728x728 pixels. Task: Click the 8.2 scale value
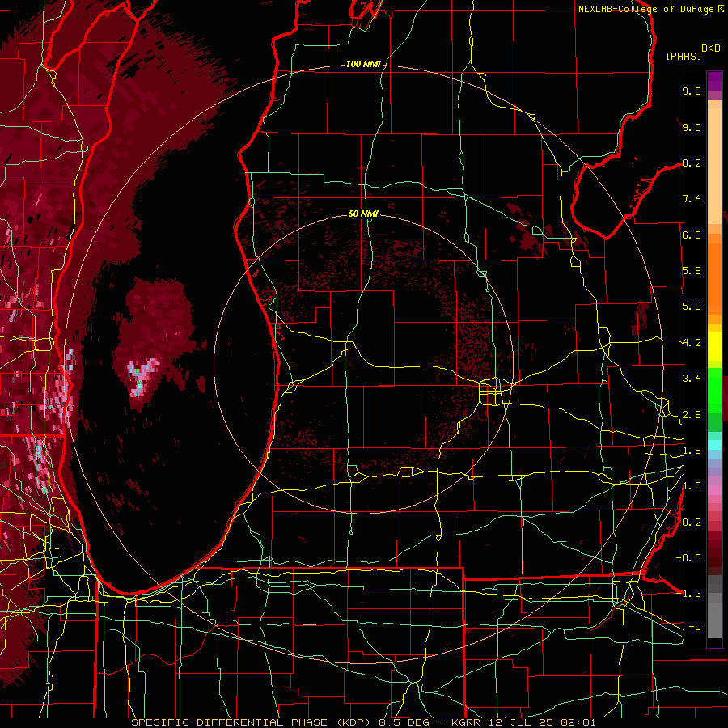(692, 163)
